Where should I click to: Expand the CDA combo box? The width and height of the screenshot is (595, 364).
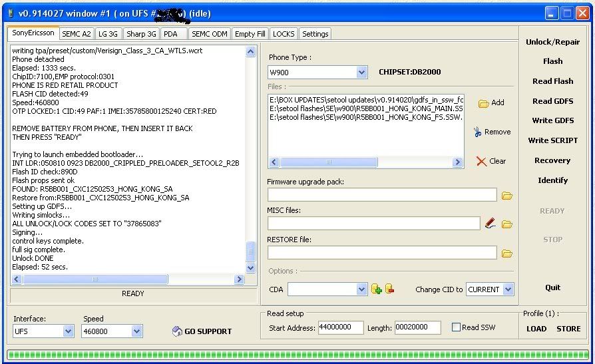(361, 289)
